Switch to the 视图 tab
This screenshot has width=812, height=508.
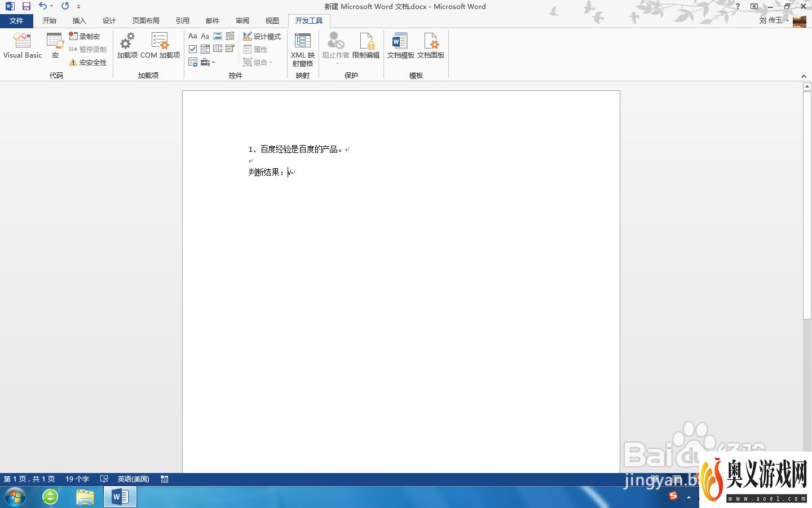coord(272,21)
